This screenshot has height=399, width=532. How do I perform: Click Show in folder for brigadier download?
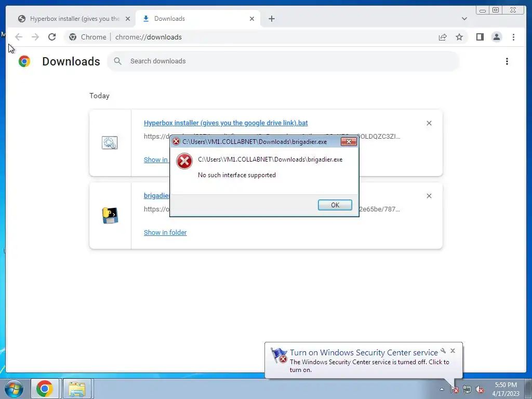165,232
